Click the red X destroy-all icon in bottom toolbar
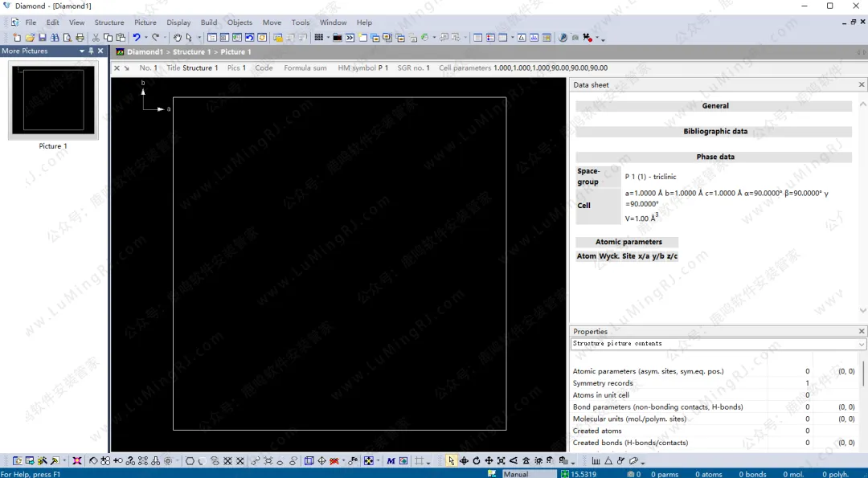The height and width of the screenshot is (478, 868). [x=77, y=461]
